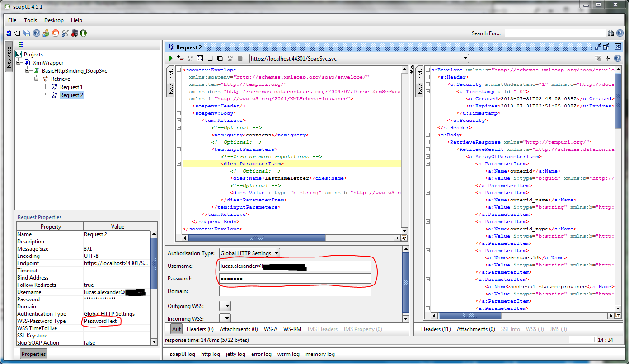The image size is (629, 364).
Task: Open response Headers (11) tab
Action: coord(436,329)
